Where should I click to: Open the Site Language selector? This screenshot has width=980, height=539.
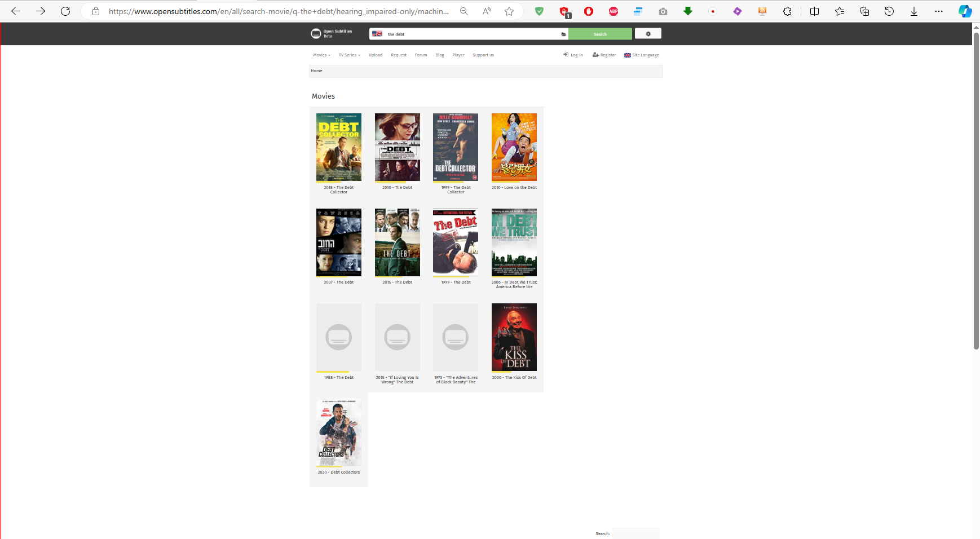point(642,55)
